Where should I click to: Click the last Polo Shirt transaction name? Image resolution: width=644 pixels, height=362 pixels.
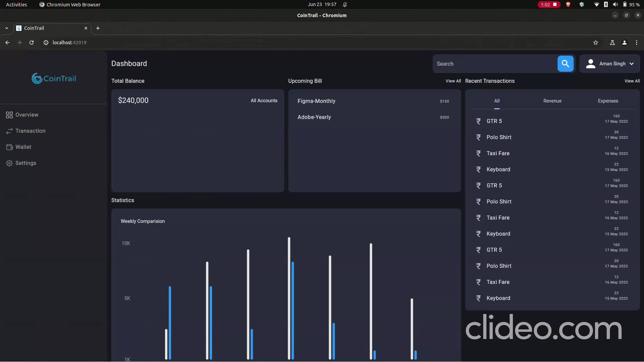click(499, 266)
